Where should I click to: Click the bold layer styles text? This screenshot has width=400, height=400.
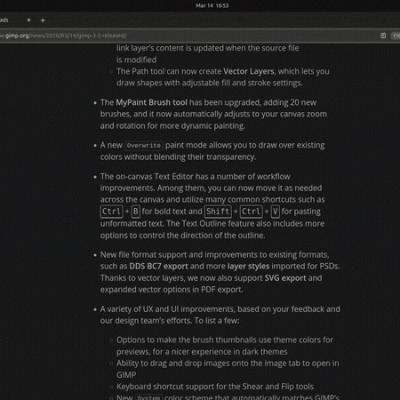[248, 266]
